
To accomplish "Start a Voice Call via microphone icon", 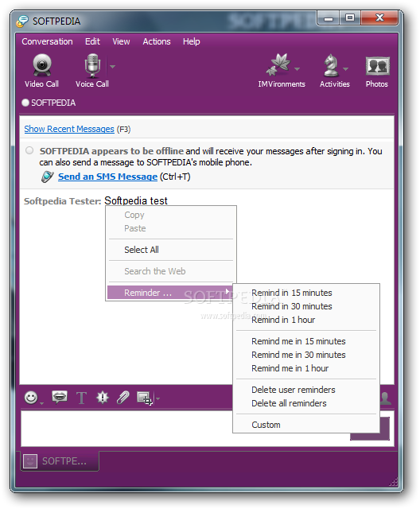I will 92,65.
